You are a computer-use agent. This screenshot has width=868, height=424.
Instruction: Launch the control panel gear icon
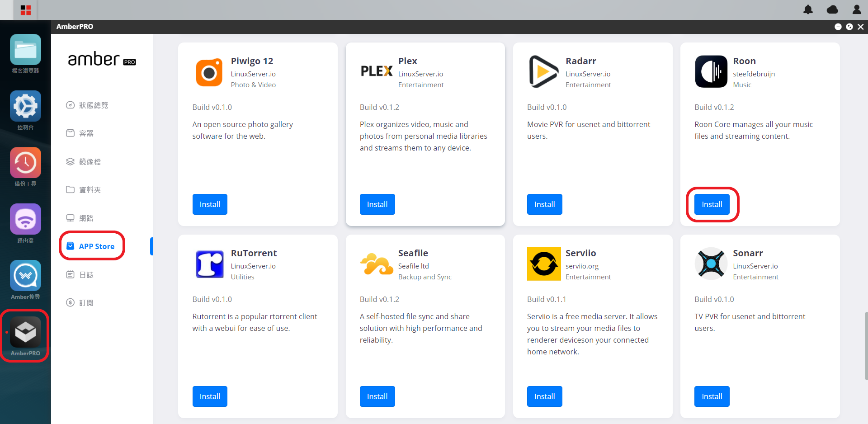(25, 106)
